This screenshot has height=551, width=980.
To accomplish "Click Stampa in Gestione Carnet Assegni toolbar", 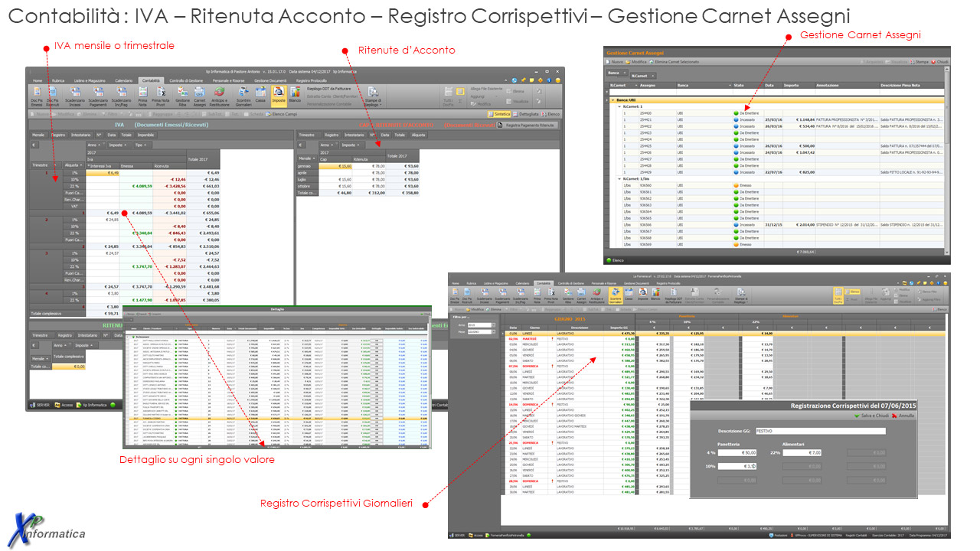I will 919,62.
